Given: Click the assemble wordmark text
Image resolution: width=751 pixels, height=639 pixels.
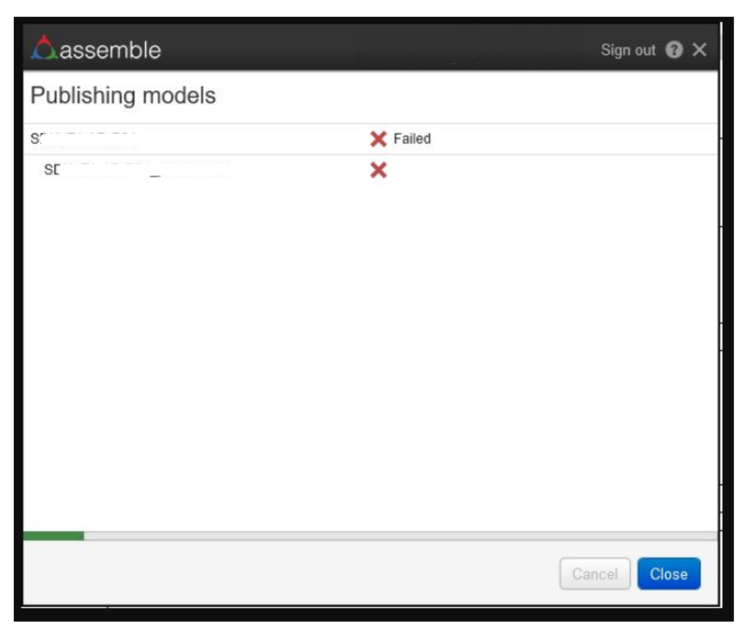Looking at the screenshot, I should click(x=110, y=50).
